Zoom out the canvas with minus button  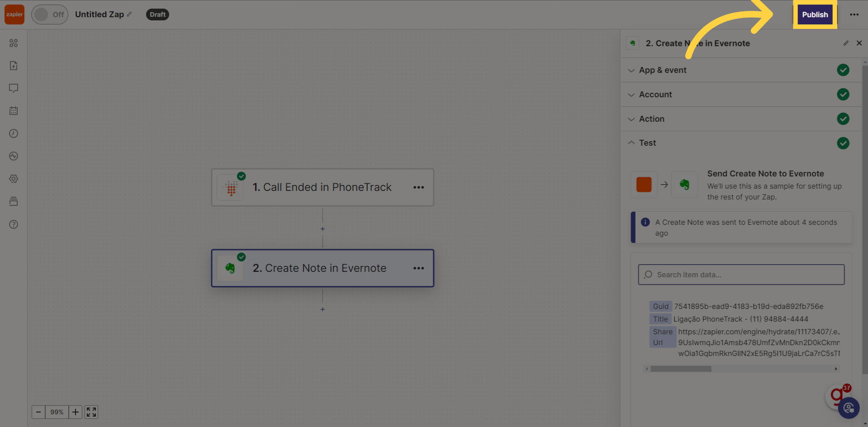(38, 412)
